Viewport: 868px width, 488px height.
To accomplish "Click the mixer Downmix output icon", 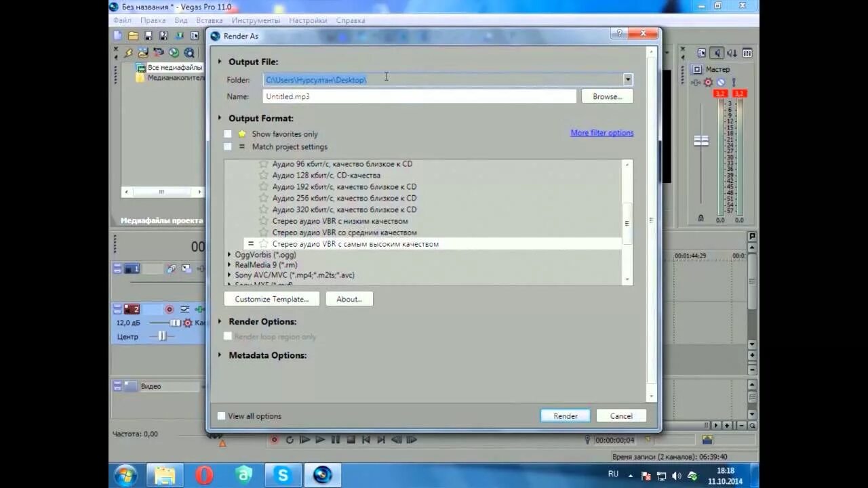I will (732, 53).
